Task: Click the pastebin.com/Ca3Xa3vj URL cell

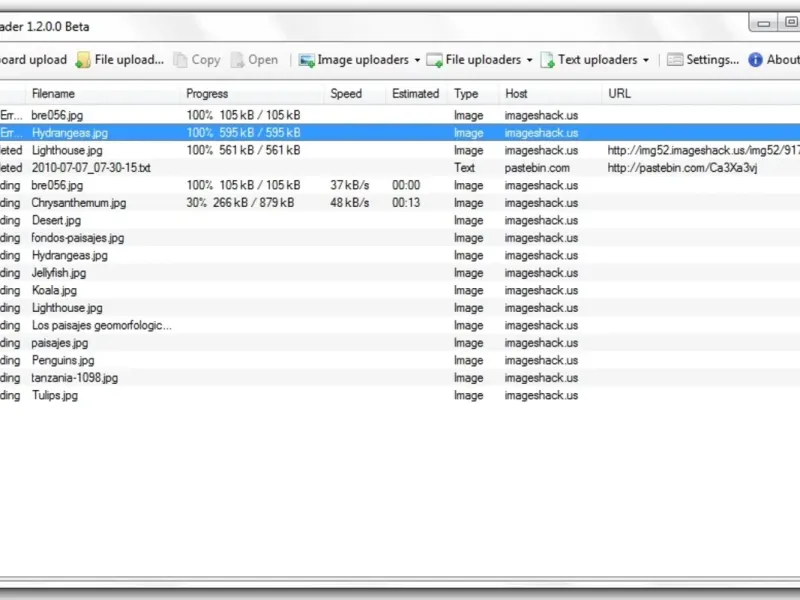Action: [682, 168]
